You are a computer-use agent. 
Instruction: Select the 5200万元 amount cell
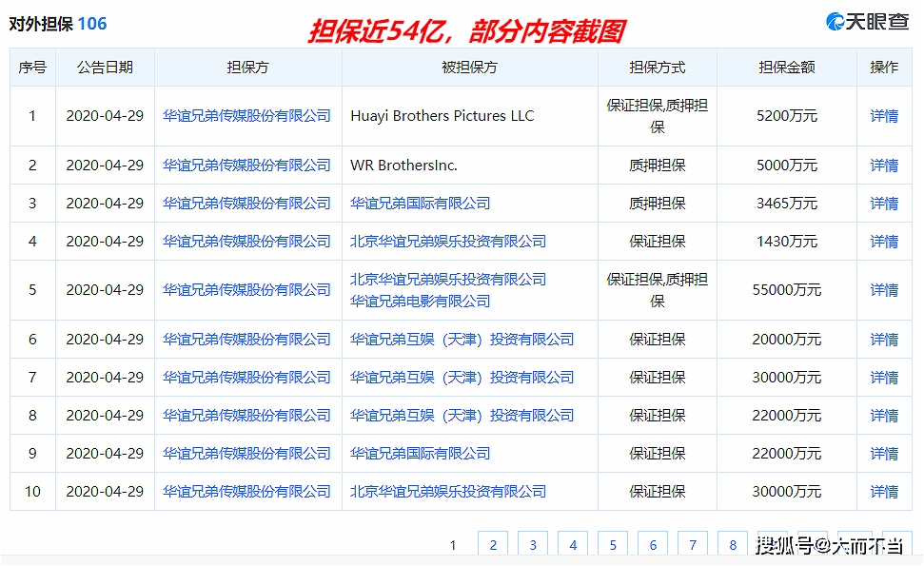click(x=787, y=116)
